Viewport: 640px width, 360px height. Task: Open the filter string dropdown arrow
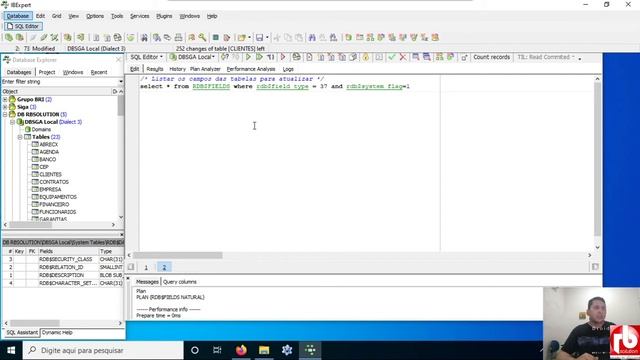(x=121, y=82)
